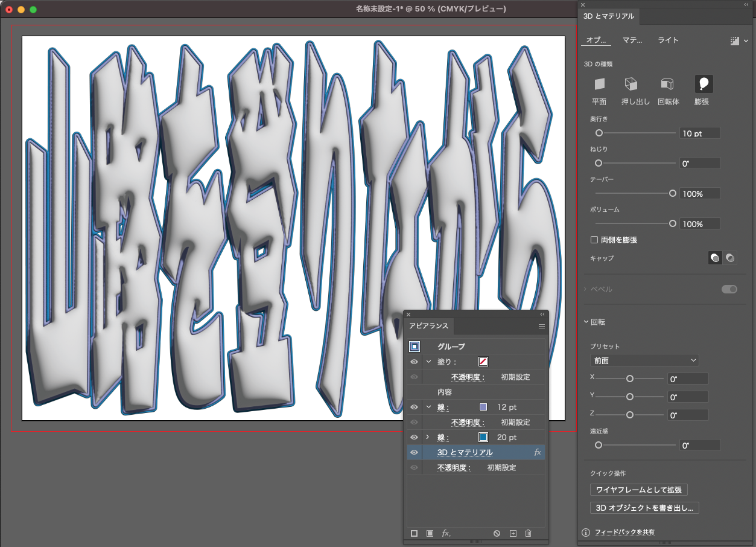756x547 pixels.
Task: Select the 膨張 (Inflate) 3D type icon
Action: pyautogui.click(x=703, y=84)
